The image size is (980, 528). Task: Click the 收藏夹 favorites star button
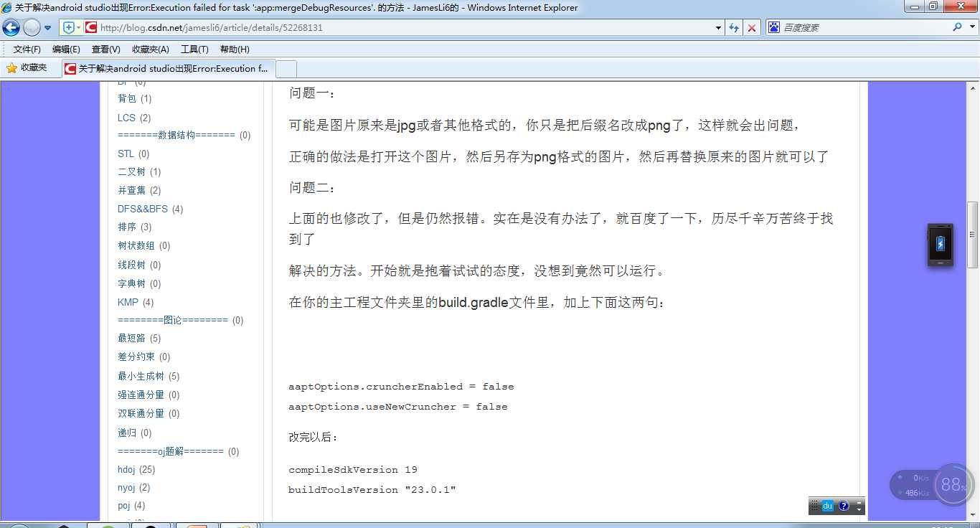pyautogui.click(x=27, y=67)
